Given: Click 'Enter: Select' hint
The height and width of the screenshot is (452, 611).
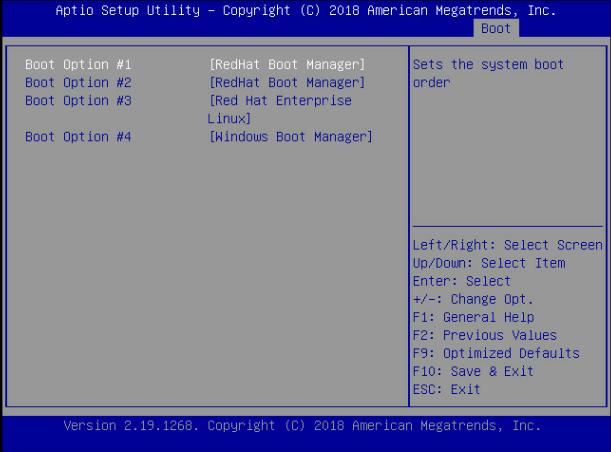Looking at the screenshot, I should click(462, 281).
